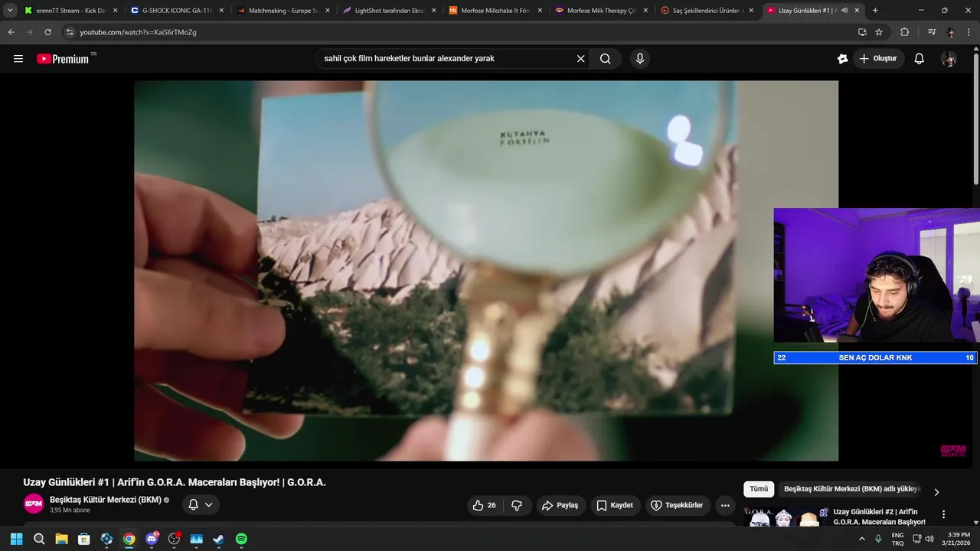The image size is (980, 551).
Task: Click the Paylaş share button
Action: click(x=560, y=505)
